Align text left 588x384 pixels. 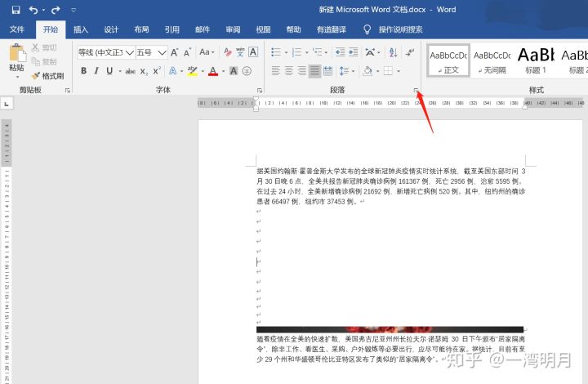[276, 71]
